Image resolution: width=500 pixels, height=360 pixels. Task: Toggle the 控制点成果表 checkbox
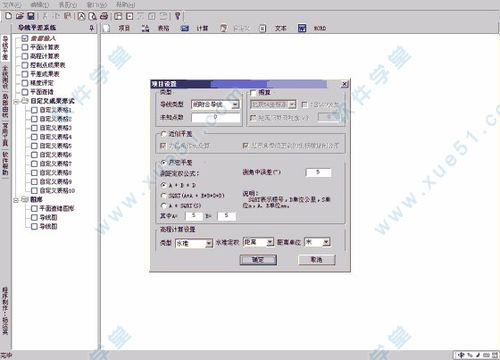[25, 65]
